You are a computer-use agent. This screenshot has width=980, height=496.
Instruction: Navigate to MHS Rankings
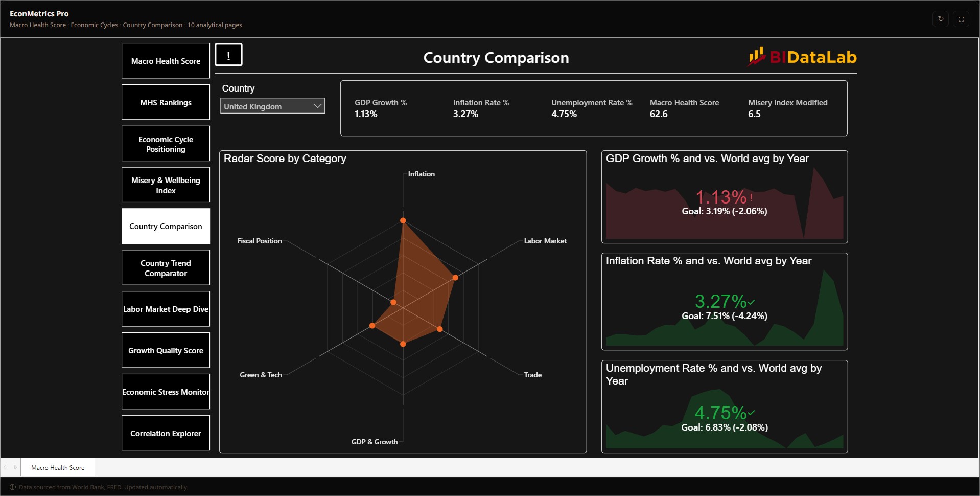coord(166,102)
